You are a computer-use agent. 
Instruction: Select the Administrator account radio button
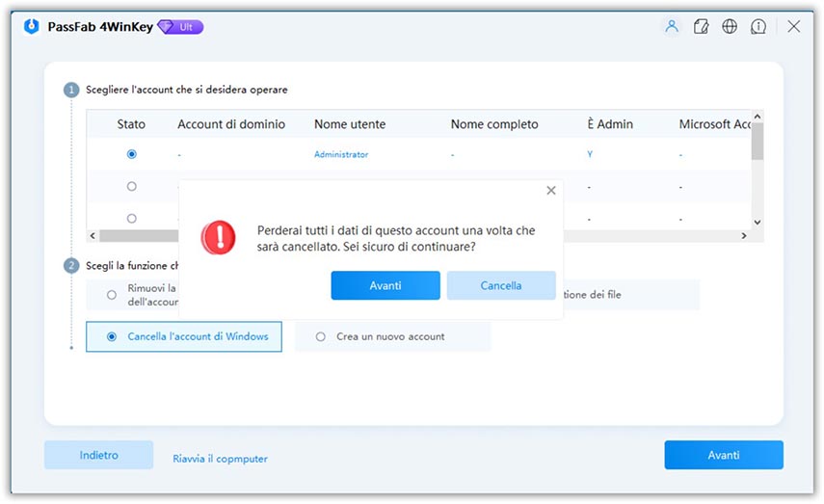tap(132, 154)
